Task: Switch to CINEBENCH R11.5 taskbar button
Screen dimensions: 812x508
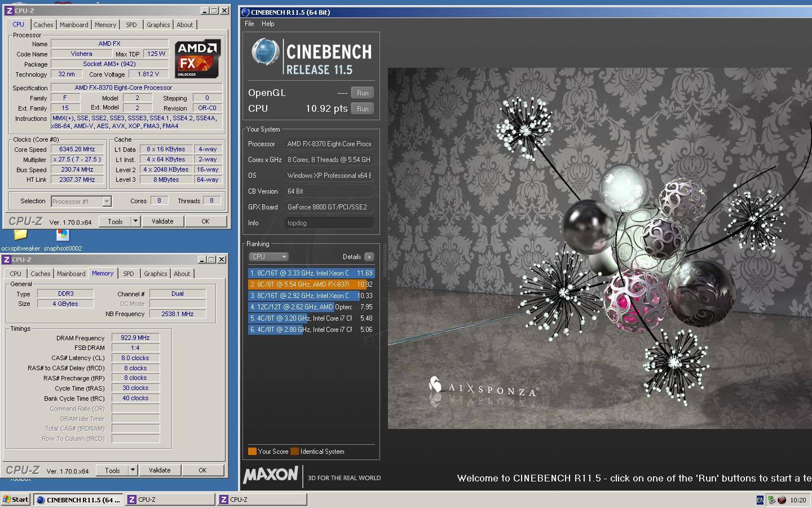Action: 79,500
